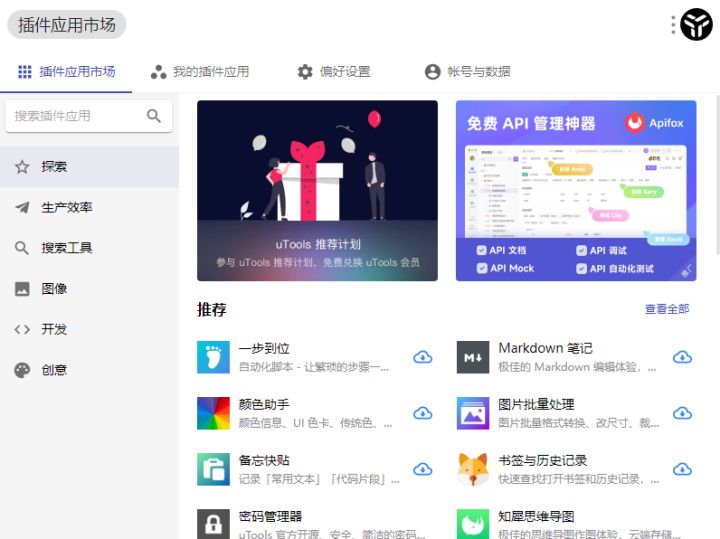This screenshot has width=720, height=539.
Task: Download the 图片批量处理 plugin via cloud icon
Action: (682, 413)
